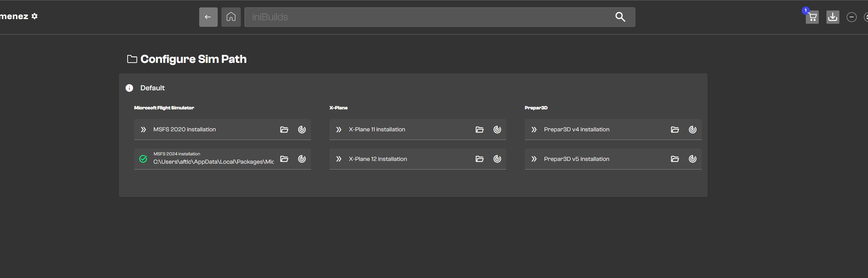Browse folder for Prepar3D v5 installation
868x278 pixels.
pos(675,159)
